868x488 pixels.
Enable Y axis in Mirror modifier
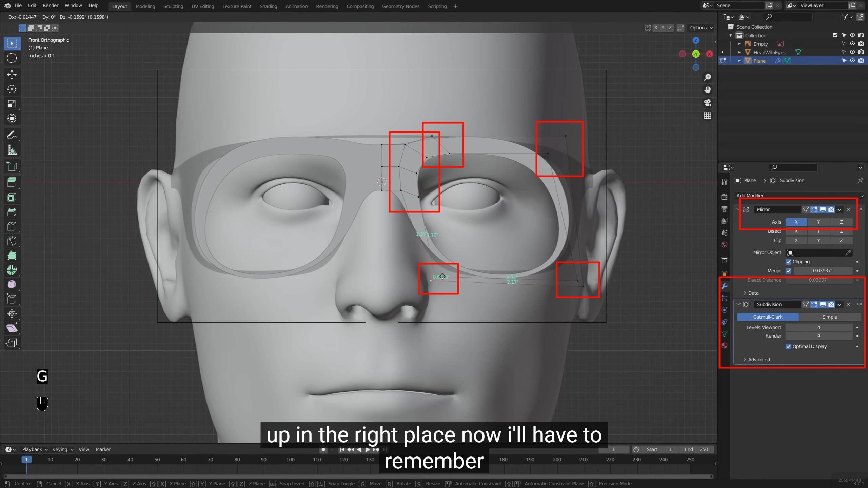(x=818, y=222)
